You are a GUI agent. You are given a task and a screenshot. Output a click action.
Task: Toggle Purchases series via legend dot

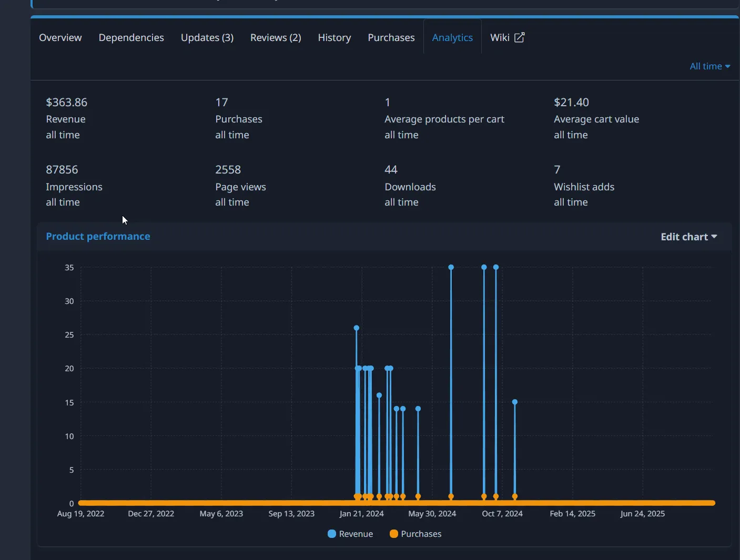394,534
